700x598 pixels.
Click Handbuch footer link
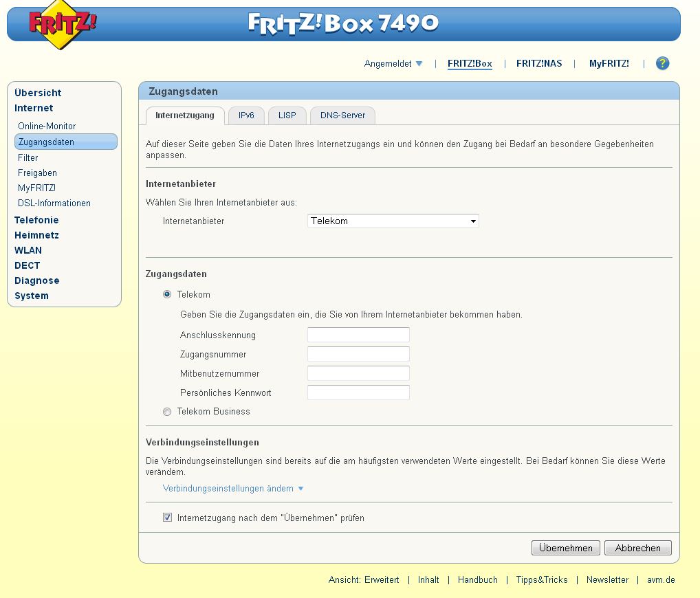point(478,579)
